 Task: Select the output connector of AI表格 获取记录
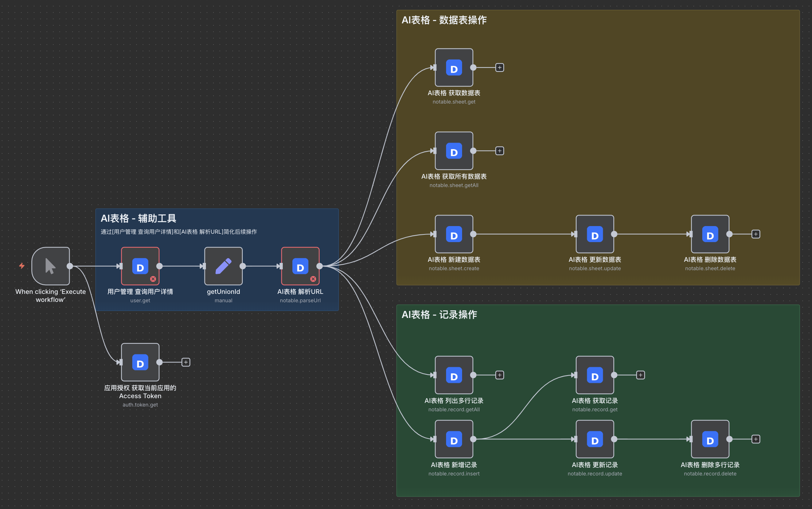click(x=614, y=375)
